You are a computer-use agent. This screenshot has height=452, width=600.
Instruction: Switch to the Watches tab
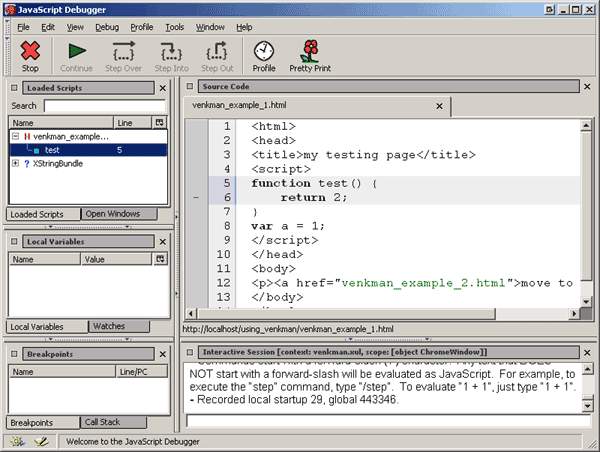point(119,326)
